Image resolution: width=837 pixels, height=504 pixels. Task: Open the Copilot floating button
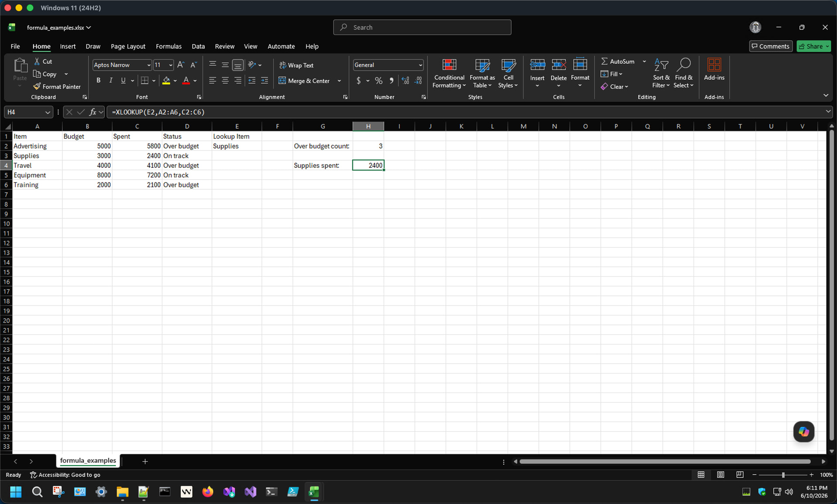(x=803, y=432)
